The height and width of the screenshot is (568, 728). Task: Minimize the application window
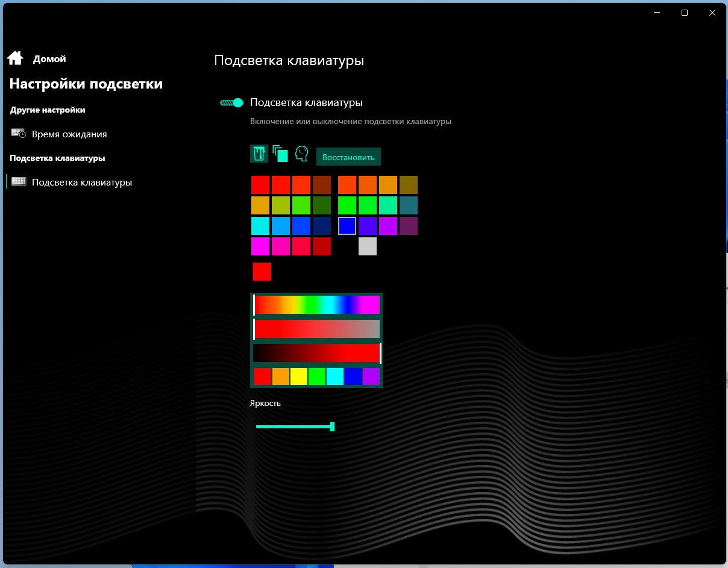click(657, 12)
